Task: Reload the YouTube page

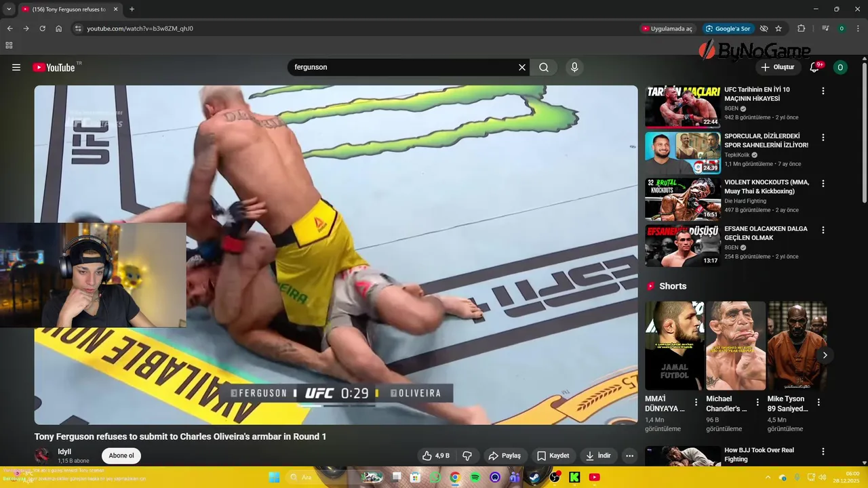Action: (42, 28)
